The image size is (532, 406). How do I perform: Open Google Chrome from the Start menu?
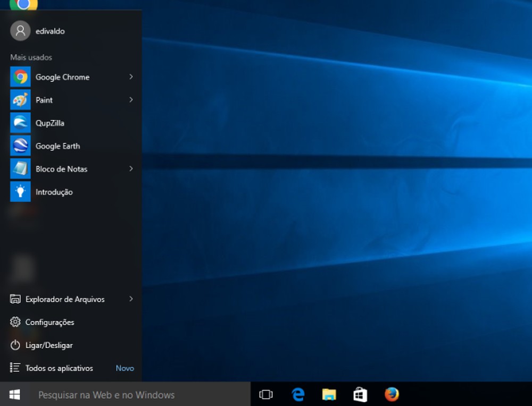click(x=62, y=77)
